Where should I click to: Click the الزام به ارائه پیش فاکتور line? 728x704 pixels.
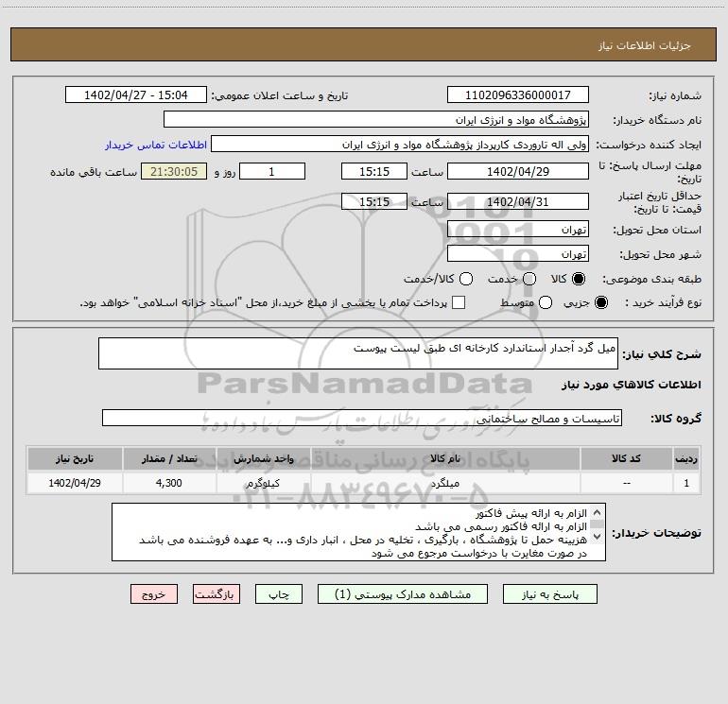531,513
